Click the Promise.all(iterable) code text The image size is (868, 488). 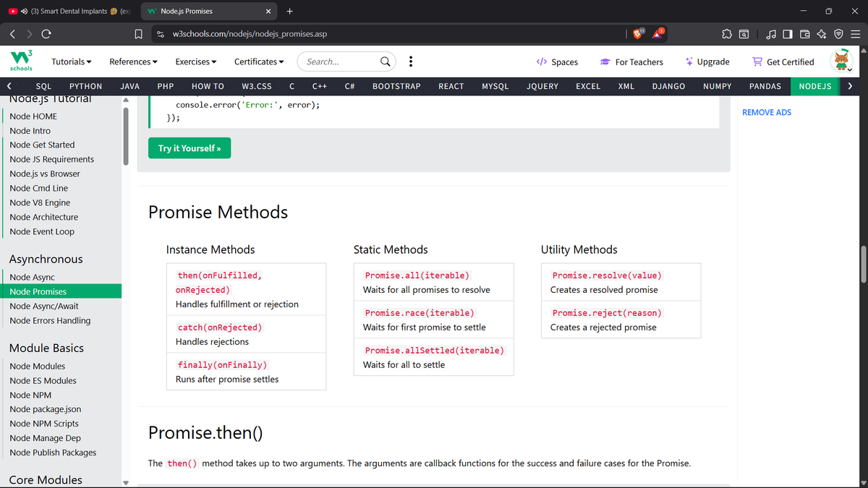(x=417, y=275)
